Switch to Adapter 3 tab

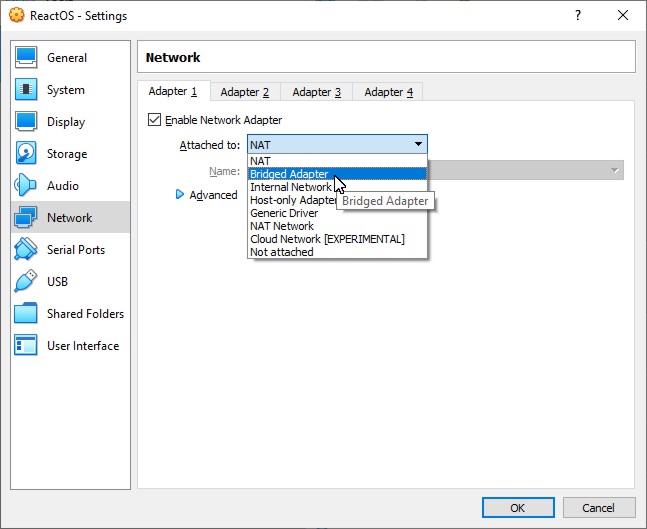point(317,92)
